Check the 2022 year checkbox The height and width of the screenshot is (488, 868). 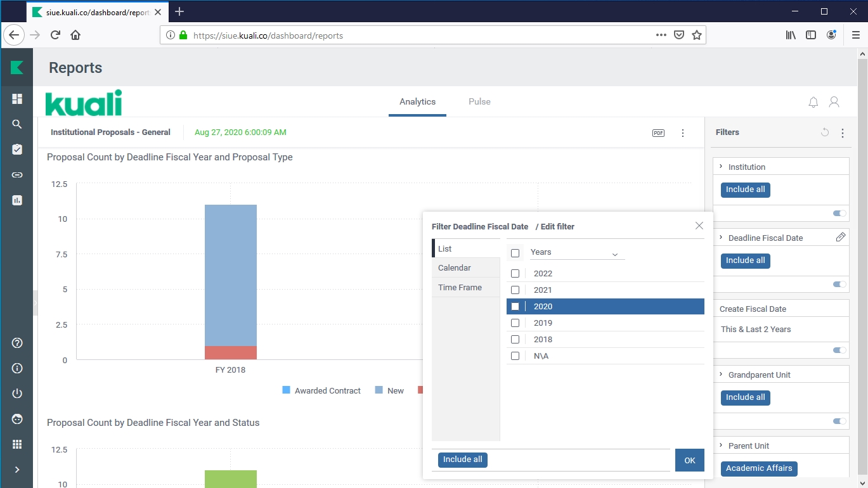515,274
